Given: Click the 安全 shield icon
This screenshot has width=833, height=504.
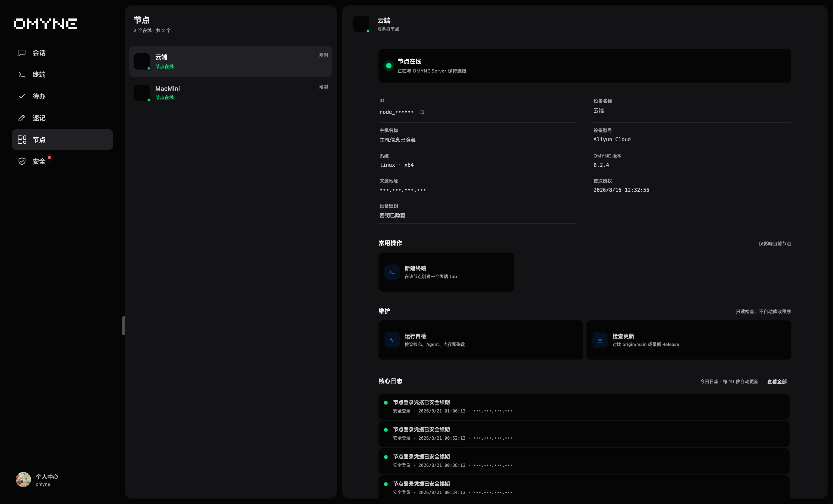Looking at the screenshot, I should [22, 161].
